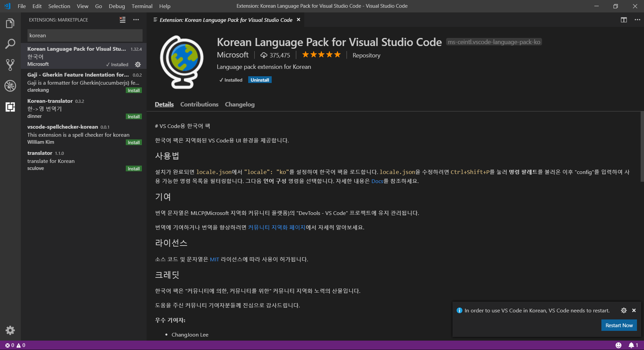This screenshot has height=350, width=644.
Task: Open the Search view in activity bar
Action: coord(10,44)
